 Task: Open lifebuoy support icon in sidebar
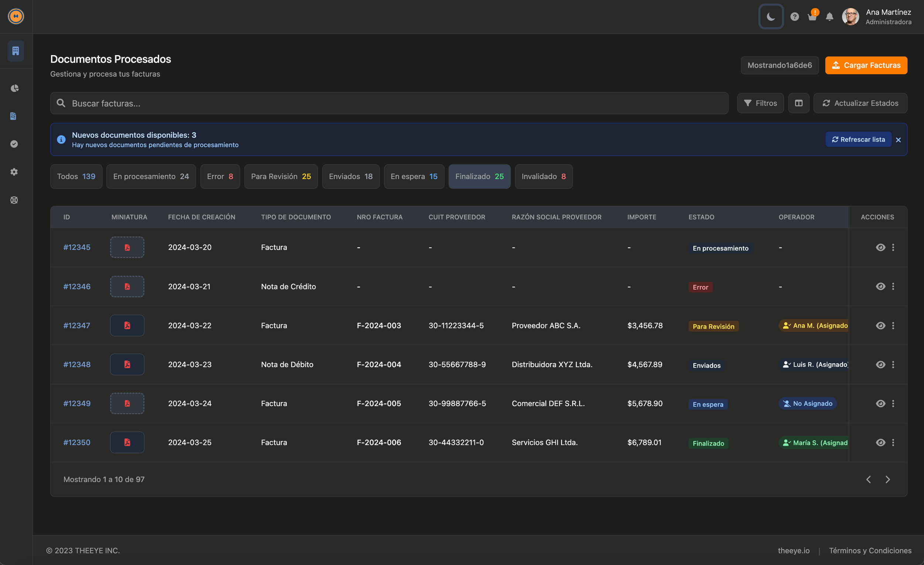click(x=14, y=200)
